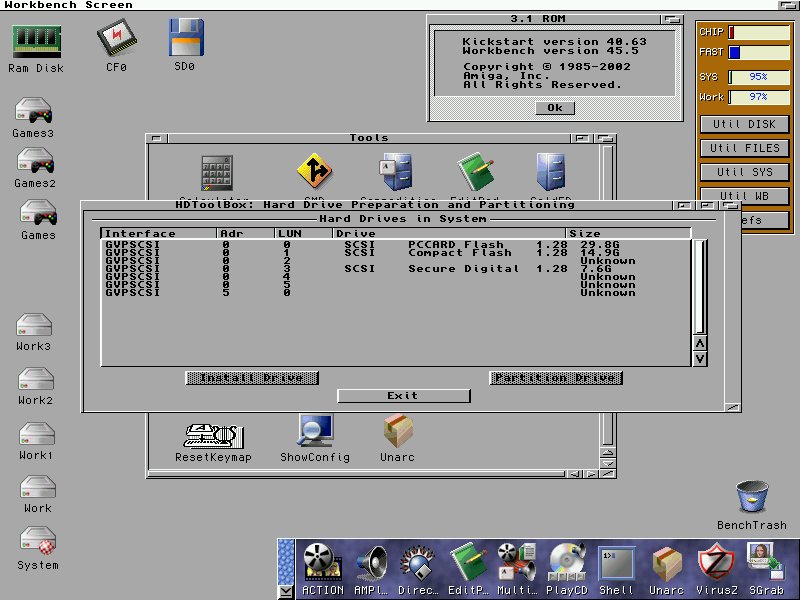
Task: Launch PlayCD from the dock
Action: [x=566, y=563]
